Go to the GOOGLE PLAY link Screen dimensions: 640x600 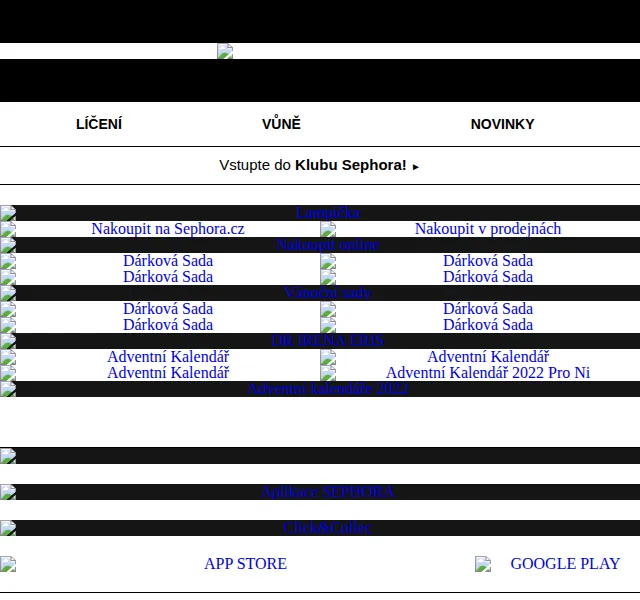coord(565,564)
